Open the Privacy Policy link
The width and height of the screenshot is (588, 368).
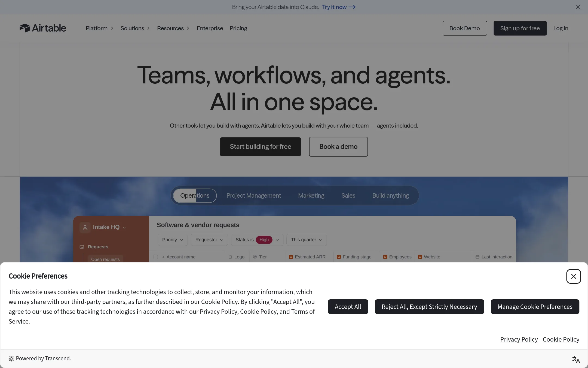click(519, 339)
